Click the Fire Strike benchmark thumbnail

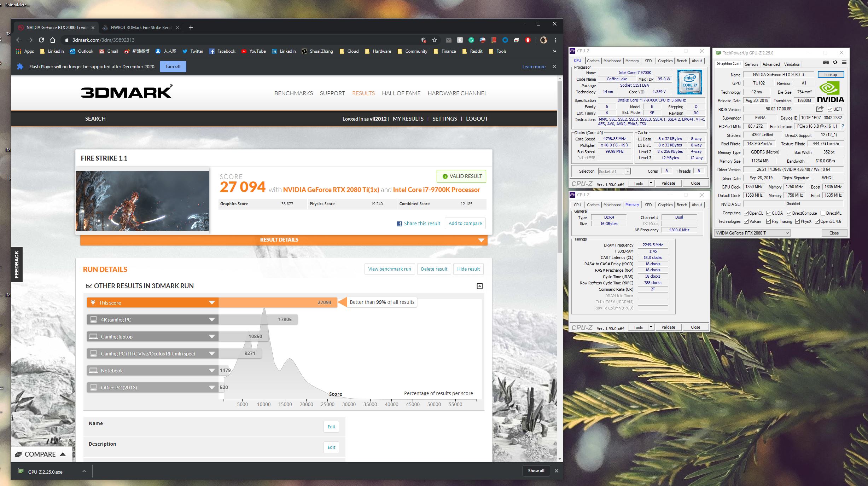(x=142, y=201)
